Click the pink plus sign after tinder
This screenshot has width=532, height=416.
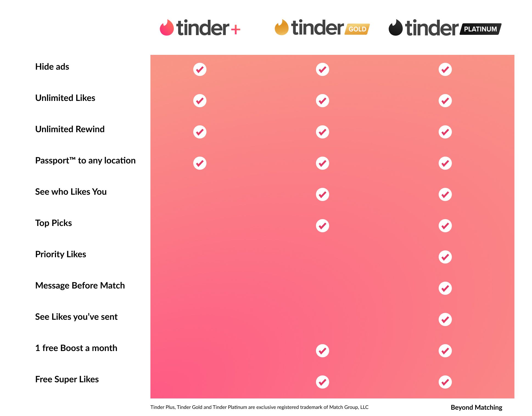pyautogui.click(x=236, y=30)
